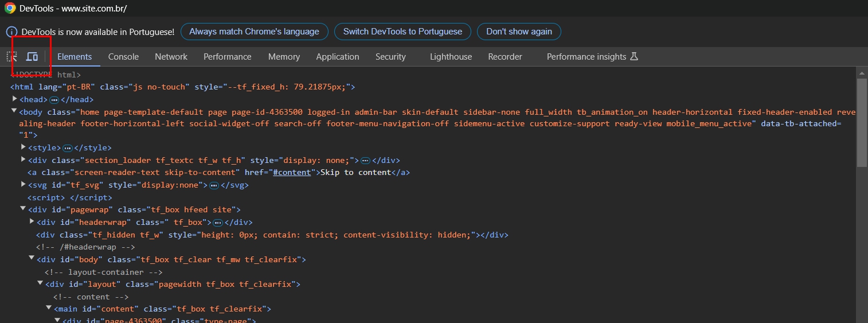
Task: Click Switch DevTools to Portuguese button
Action: coord(402,32)
